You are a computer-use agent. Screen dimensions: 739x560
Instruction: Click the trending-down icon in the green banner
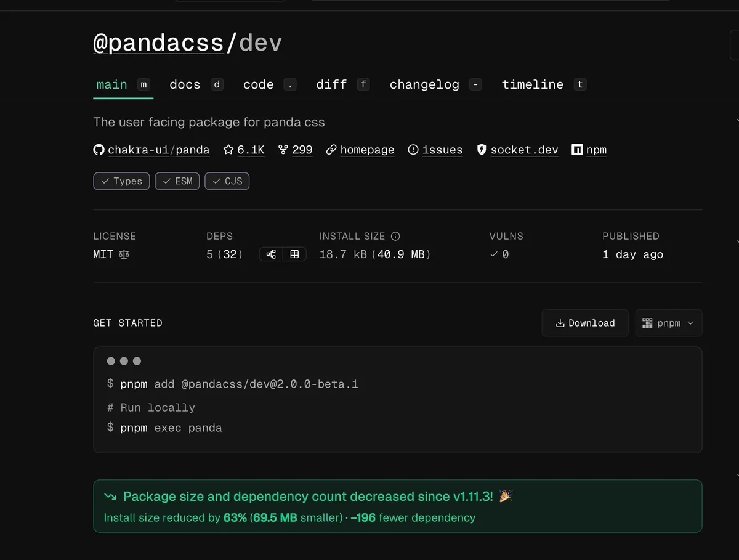110,497
